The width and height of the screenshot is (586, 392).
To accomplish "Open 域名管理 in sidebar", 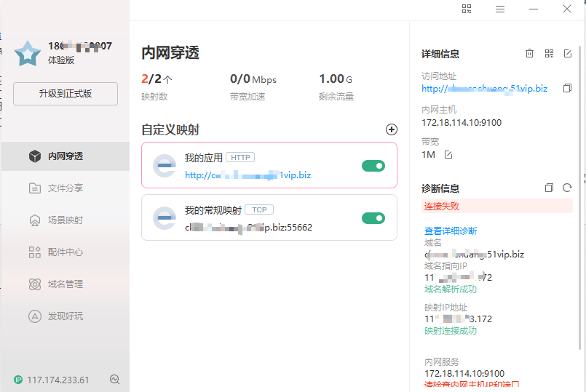I will click(x=66, y=284).
